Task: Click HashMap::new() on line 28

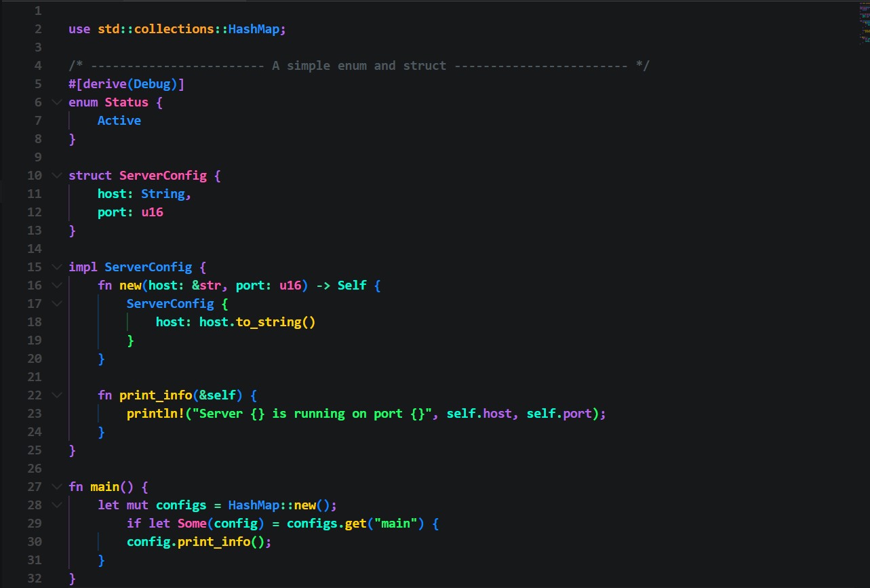Action: tap(279, 505)
